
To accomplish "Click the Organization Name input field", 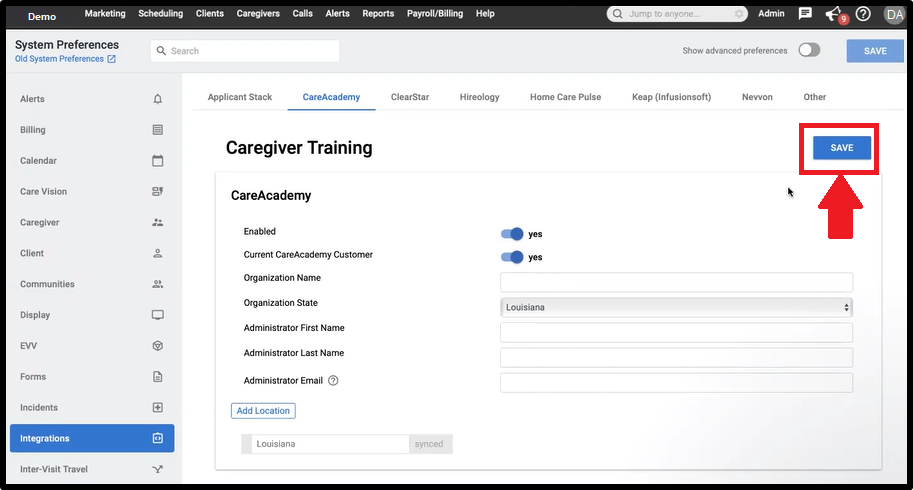I will coord(676,282).
